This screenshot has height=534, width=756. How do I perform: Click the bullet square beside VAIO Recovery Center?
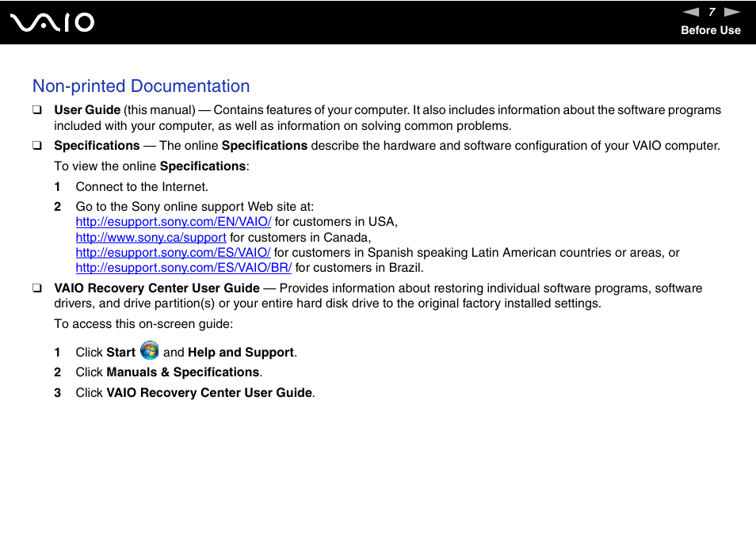[x=37, y=288]
